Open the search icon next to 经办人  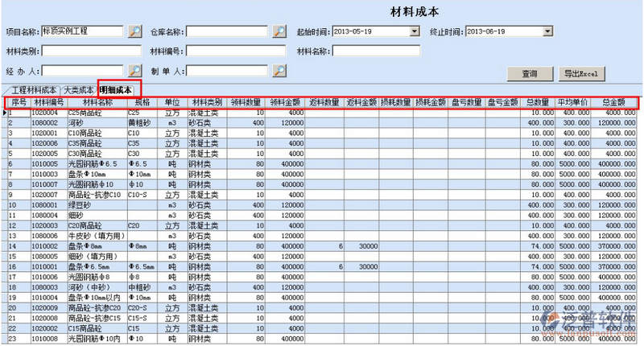coord(135,71)
